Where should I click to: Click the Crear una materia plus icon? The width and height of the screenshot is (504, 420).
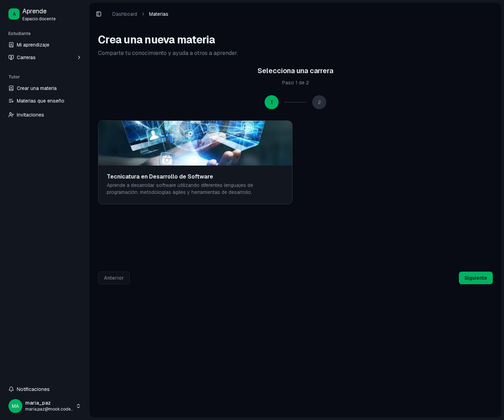11,88
